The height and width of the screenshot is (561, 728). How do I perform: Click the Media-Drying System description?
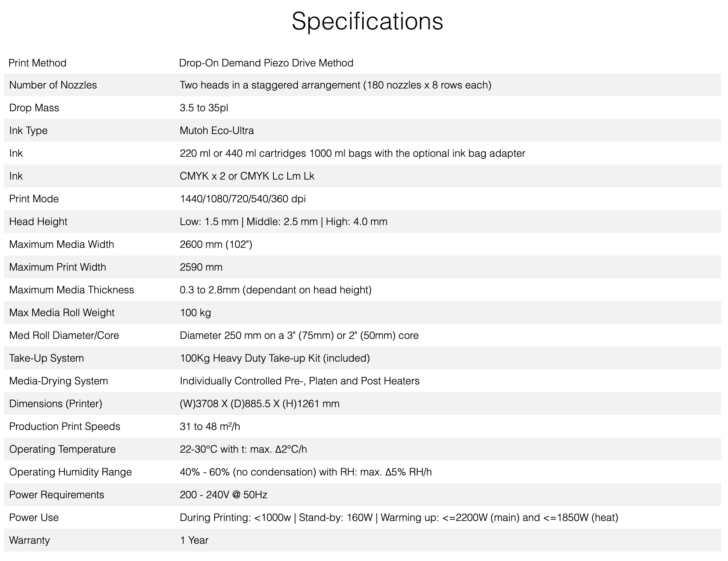(299, 381)
